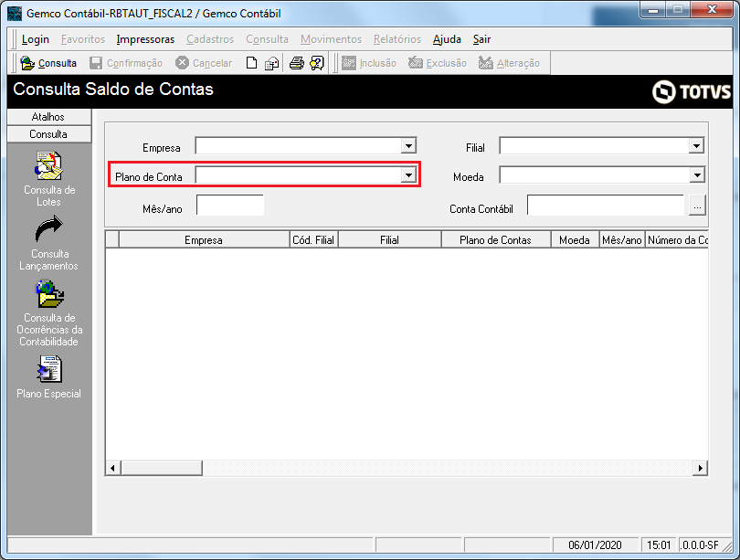Click the status bar version .0.0.0-SF

700,544
